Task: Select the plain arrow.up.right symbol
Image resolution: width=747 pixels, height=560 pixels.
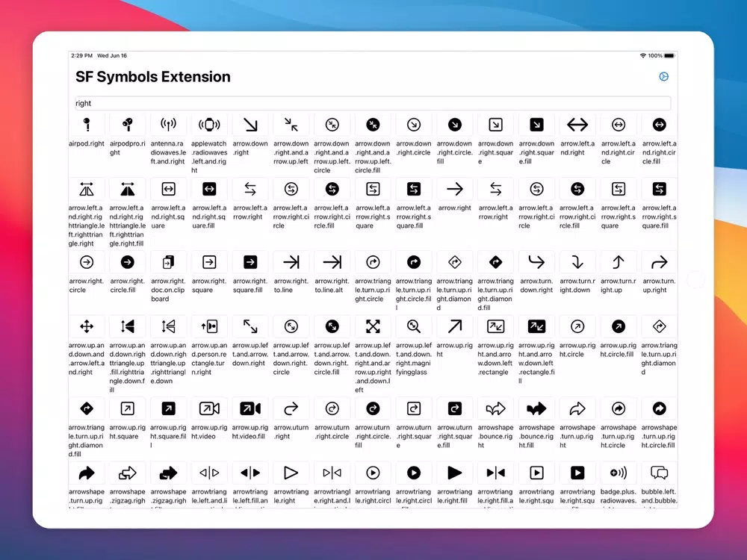Action: coord(454,327)
